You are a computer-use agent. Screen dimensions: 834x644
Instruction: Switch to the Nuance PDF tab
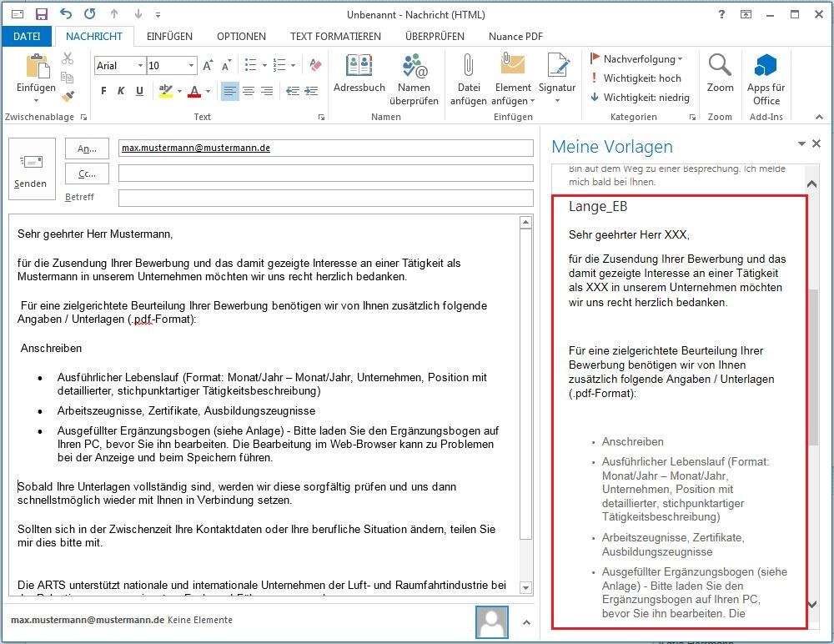click(x=515, y=36)
